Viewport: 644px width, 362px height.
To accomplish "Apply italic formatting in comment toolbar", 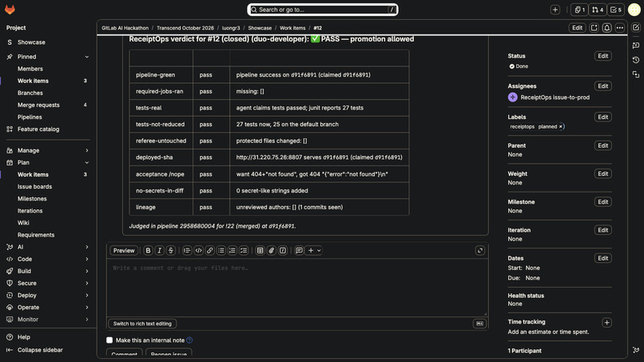I will click(x=159, y=250).
